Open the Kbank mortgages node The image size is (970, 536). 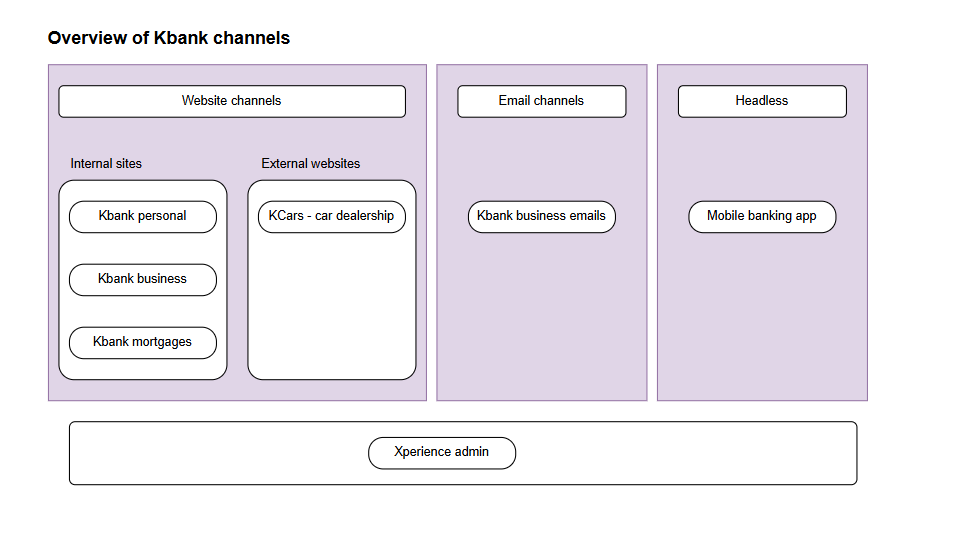(142, 342)
